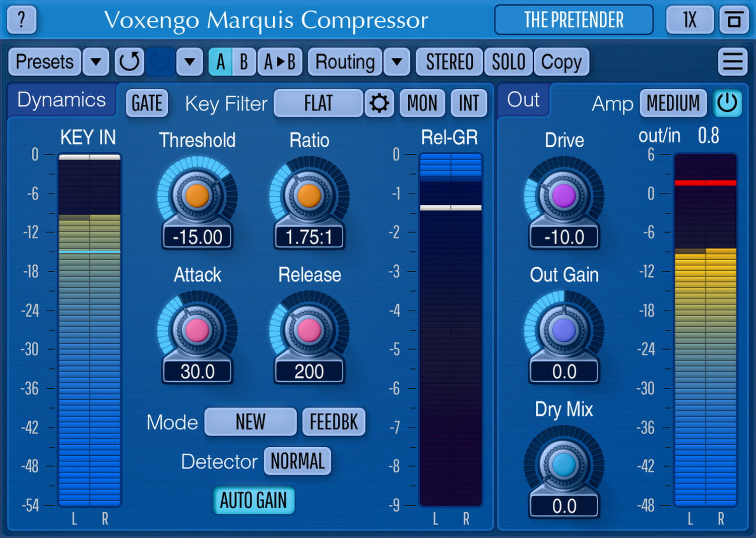This screenshot has height=538, width=756.
Task: Toggle the Amp power bypass icon
Action: (727, 103)
